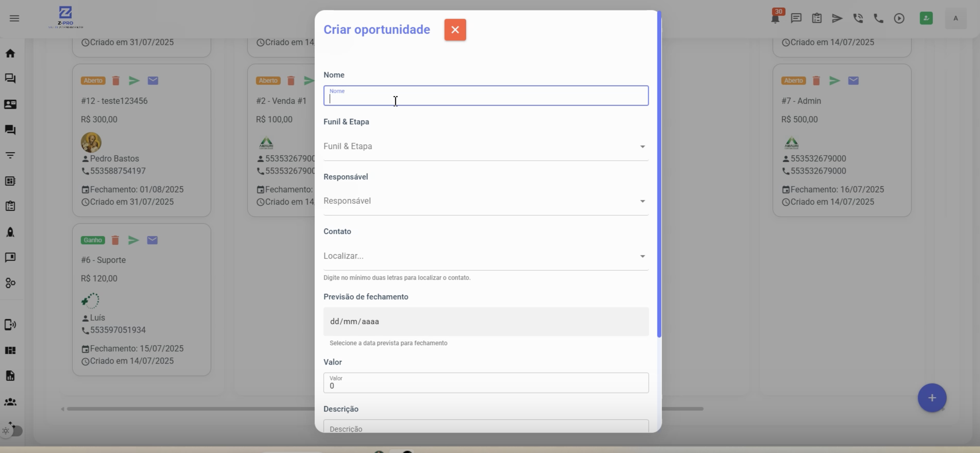Open the hamburger menu

pos(14,18)
